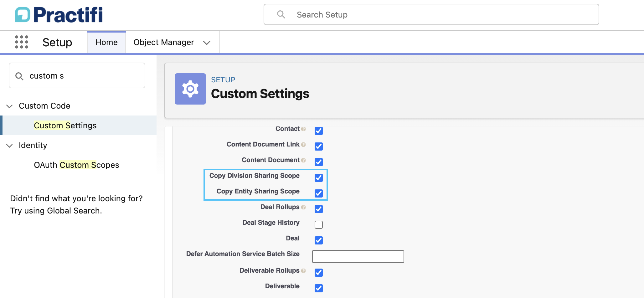Disable the Deliverable Rollups checkbox
The image size is (644, 298).
(x=319, y=273)
